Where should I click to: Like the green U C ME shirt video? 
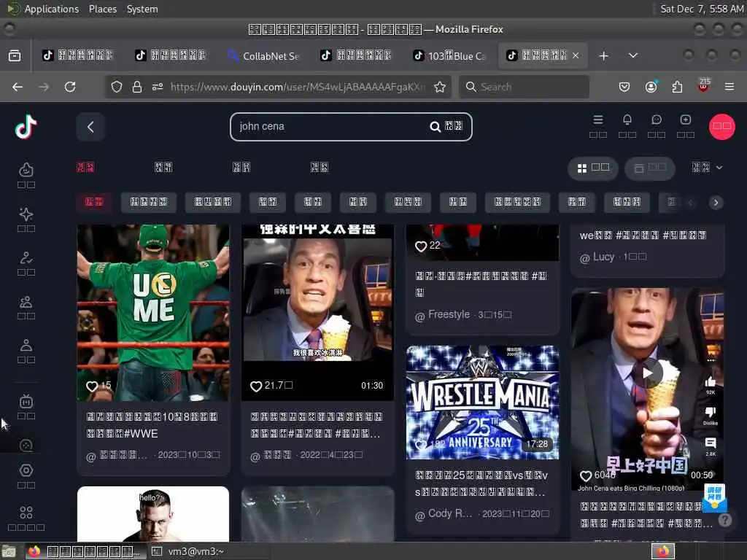(93, 386)
